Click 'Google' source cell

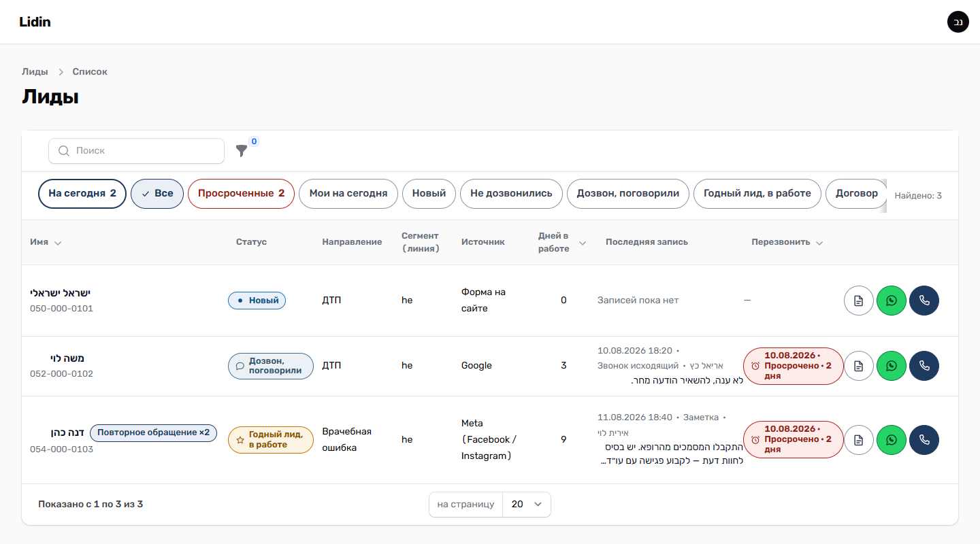click(476, 366)
